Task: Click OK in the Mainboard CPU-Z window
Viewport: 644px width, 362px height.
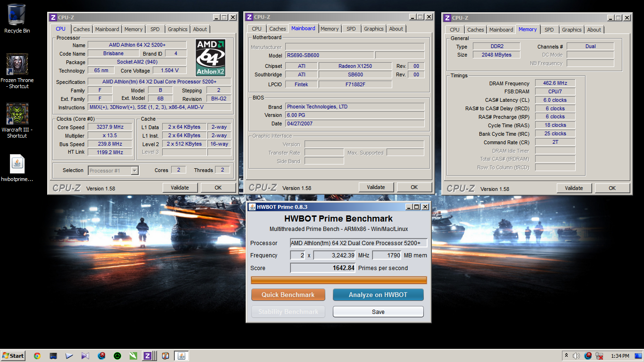Action: point(414,187)
